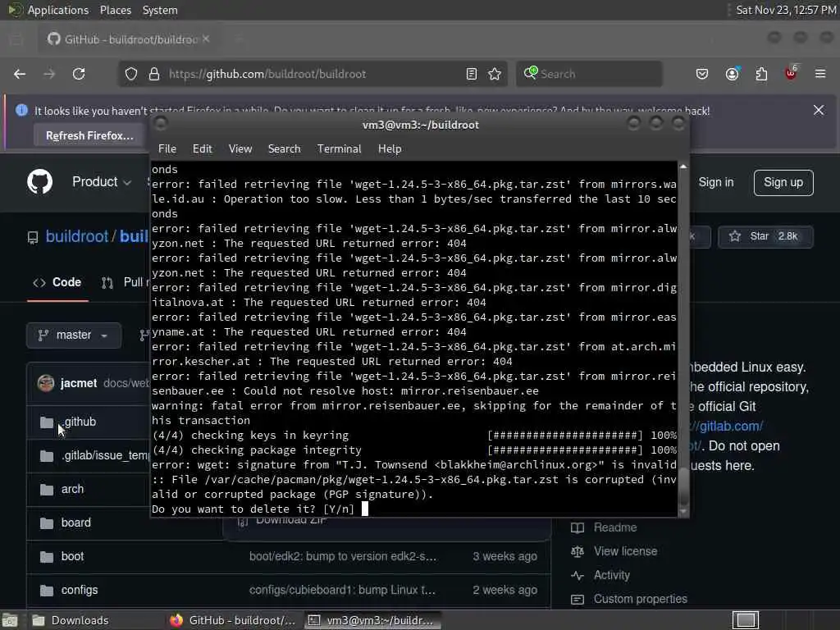This screenshot has height=630, width=840.
Task: Reload the GitHub page
Action: point(79,74)
